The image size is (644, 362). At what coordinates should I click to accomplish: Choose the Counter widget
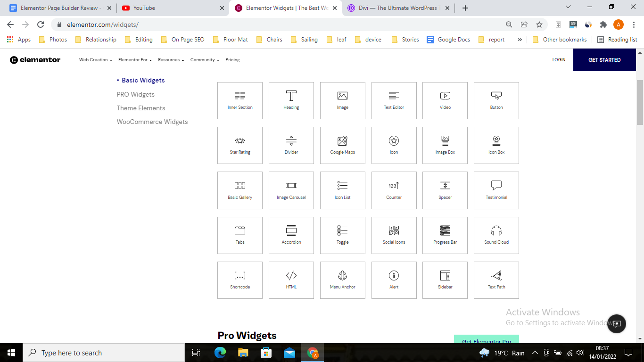tap(394, 190)
